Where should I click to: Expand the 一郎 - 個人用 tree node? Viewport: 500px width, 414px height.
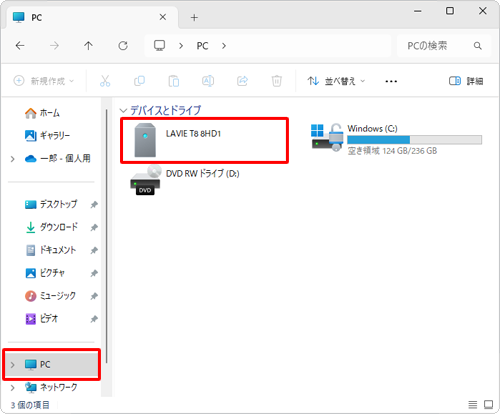(13, 159)
